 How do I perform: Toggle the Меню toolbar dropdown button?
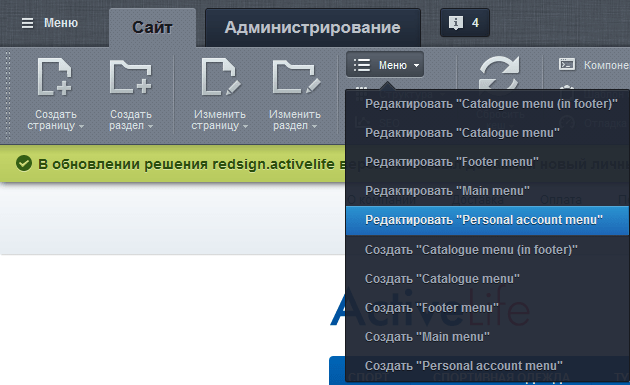point(385,64)
